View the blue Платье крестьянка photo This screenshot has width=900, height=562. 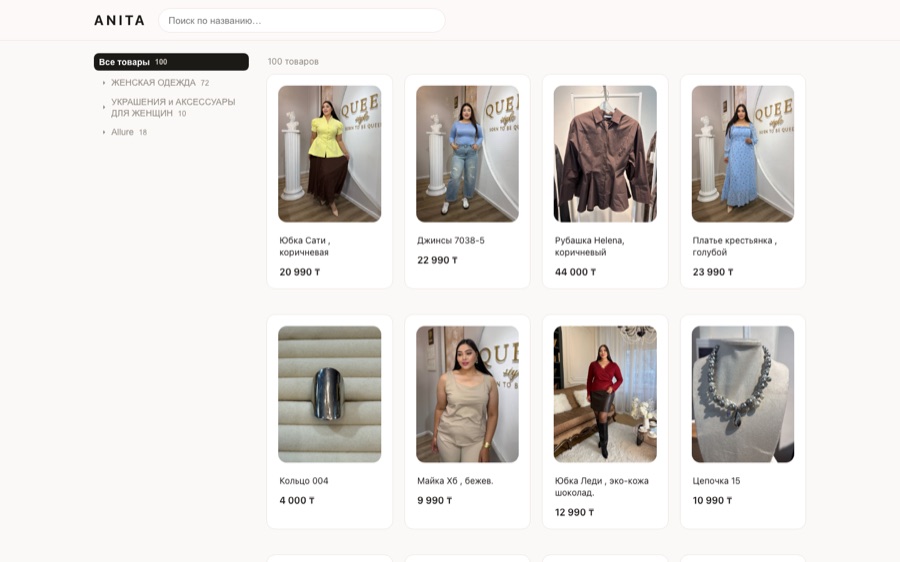pyautogui.click(x=743, y=154)
